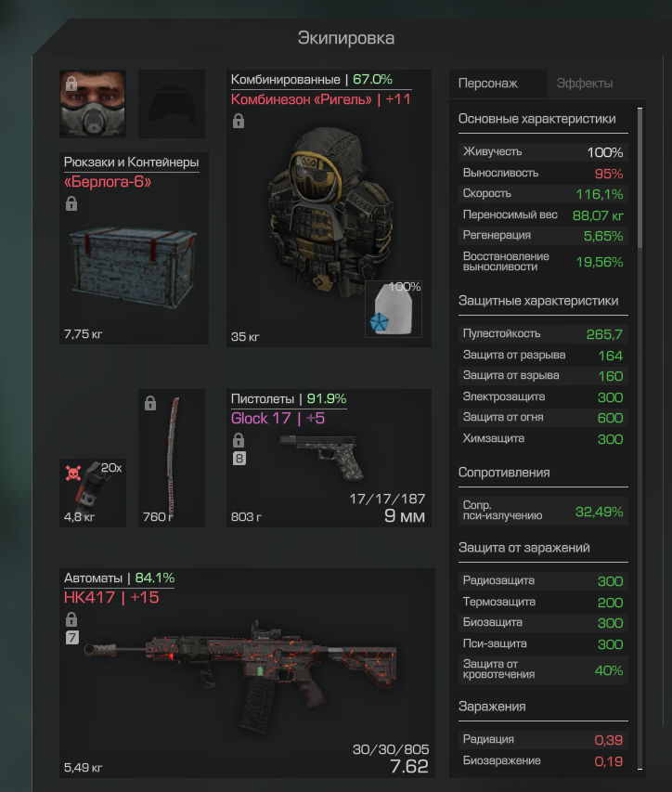Click the lock icon on the melee weapon slot
This screenshot has height=792, width=672.
pos(150,403)
